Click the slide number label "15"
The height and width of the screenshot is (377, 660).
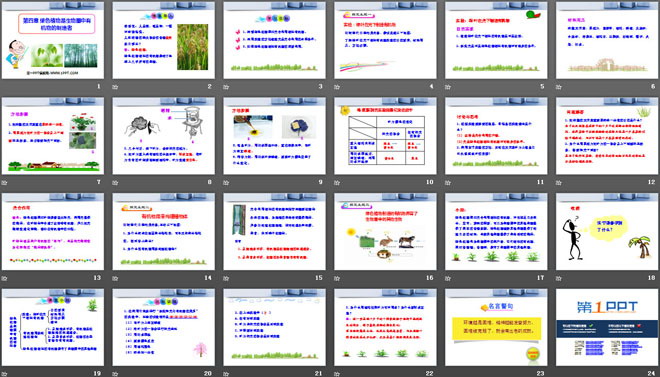(x=319, y=278)
